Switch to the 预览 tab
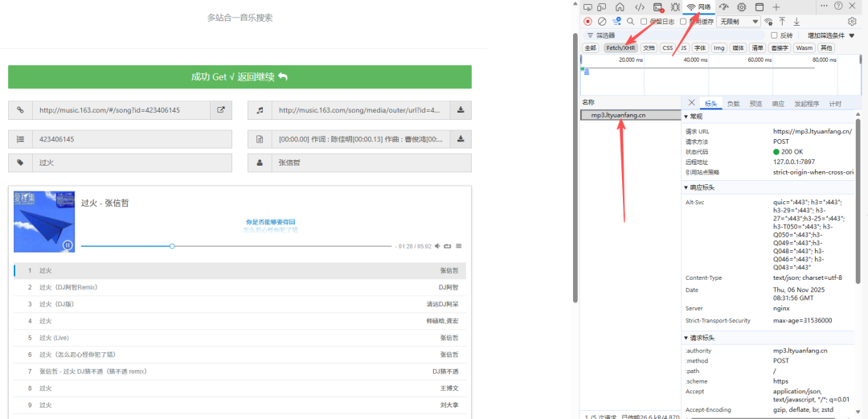The width and height of the screenshot is (868, 419). click(x=755, y=104)
